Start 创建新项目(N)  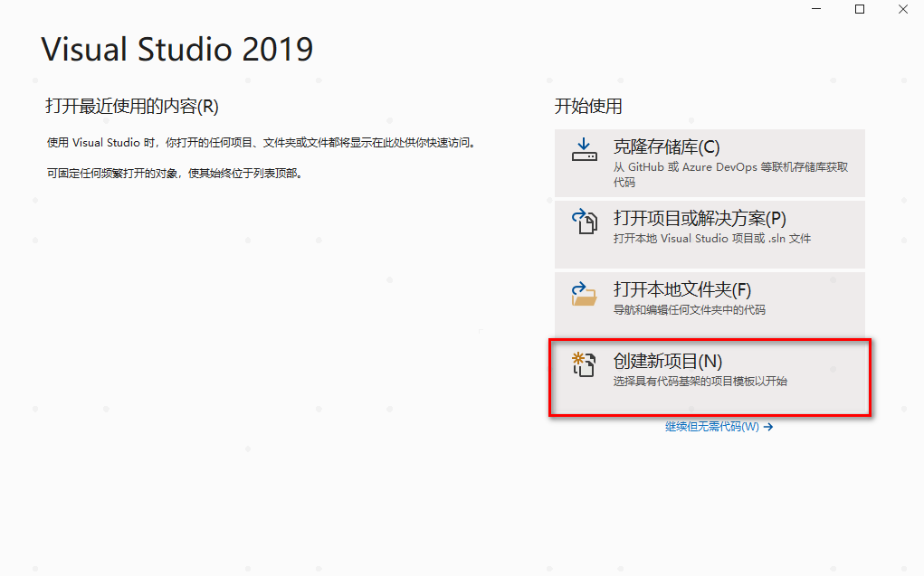click(710, 377)
